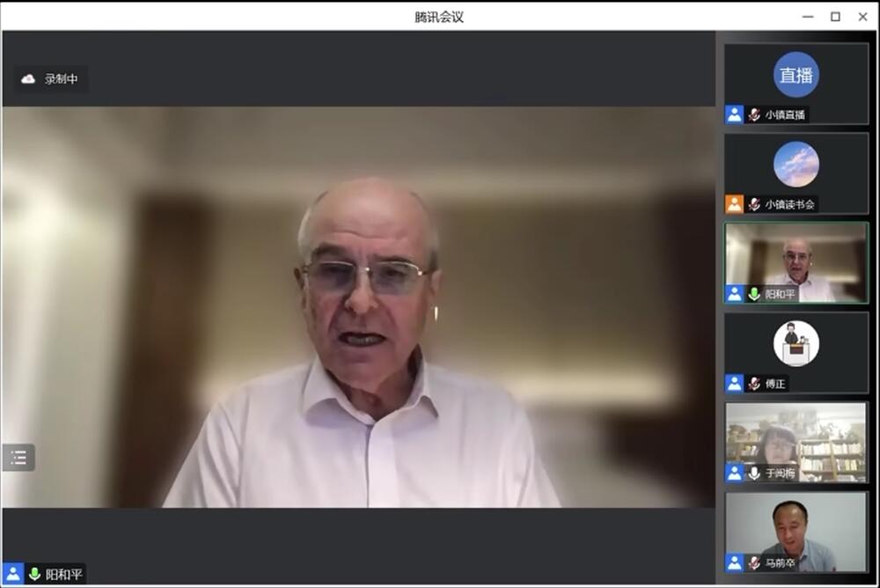Select the cartoon avatar of 傅正
The height and width of the screenshot is (588, 880).
click(x=796, y=343)
